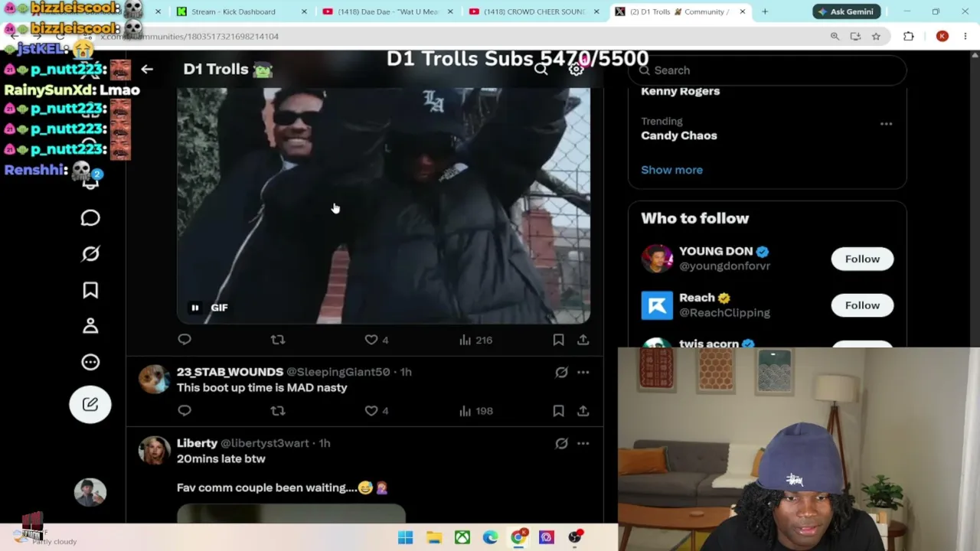Open YOUNG DON's profile picture

pos(657,259)
